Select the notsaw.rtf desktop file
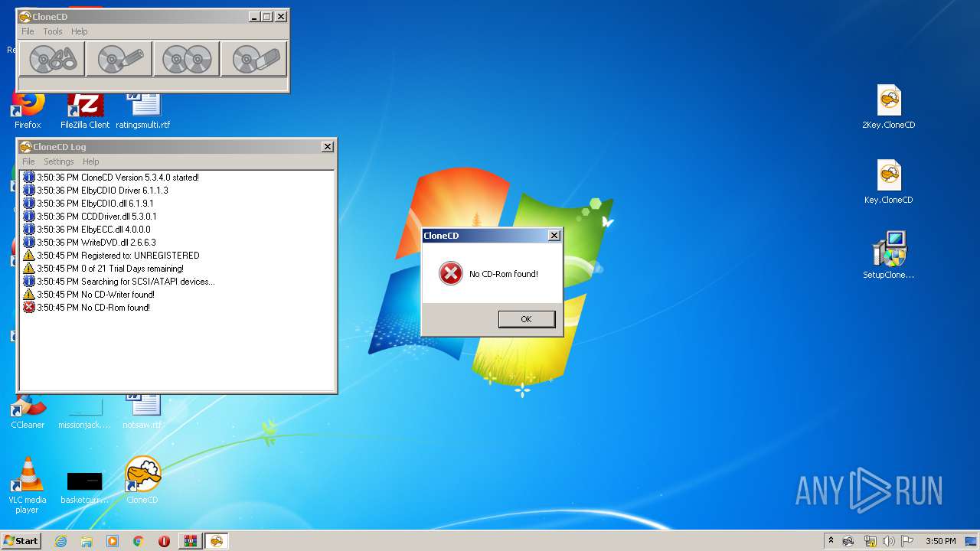This screenshot has width=980, height=551. (143, 412)
